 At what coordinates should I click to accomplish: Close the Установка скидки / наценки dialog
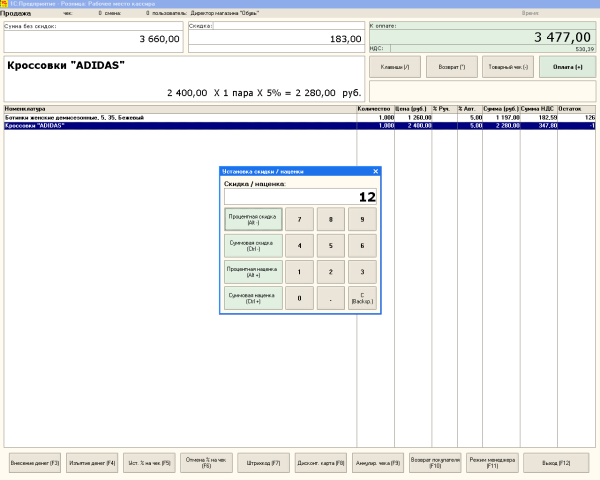click(375, 171)
